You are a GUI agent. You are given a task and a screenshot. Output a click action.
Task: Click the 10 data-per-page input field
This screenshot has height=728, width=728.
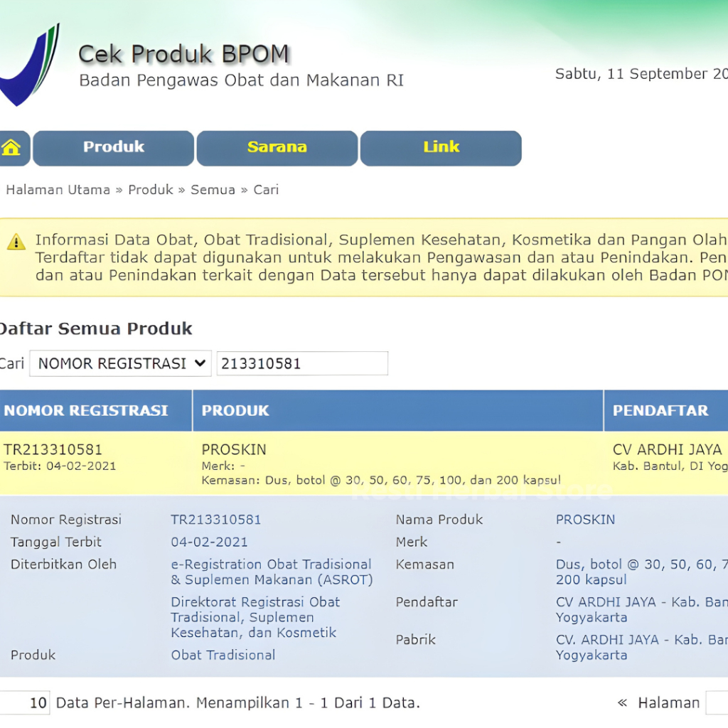(x=25, y=703)
